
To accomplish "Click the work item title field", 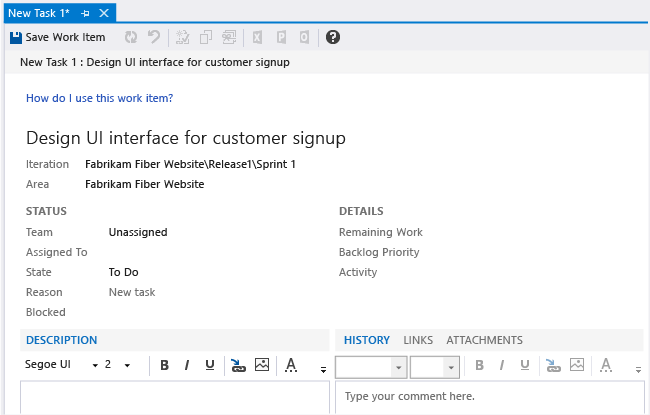I will tap(186, 138).
